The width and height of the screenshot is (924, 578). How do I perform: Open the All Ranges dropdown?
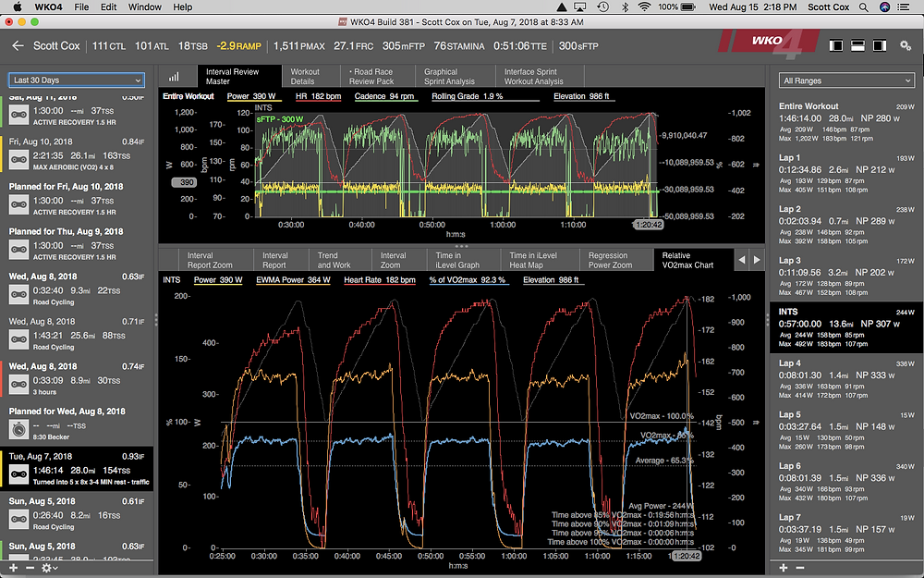846,80
